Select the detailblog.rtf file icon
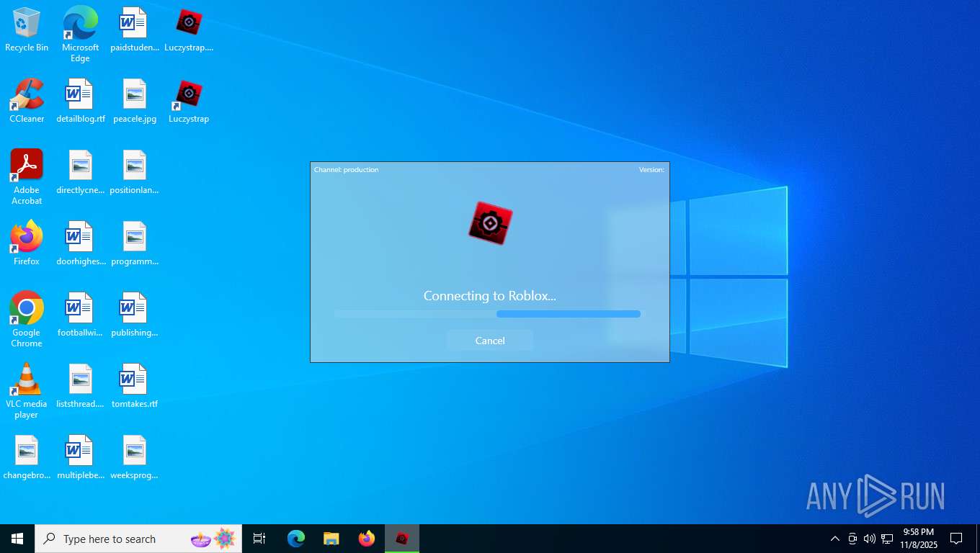 coord(80,101)
